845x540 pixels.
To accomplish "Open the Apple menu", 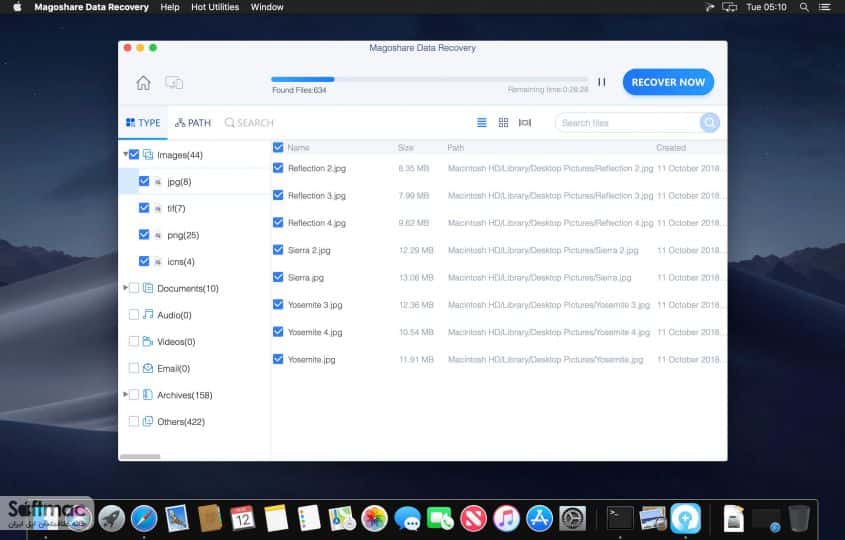I will pos(17,7).
